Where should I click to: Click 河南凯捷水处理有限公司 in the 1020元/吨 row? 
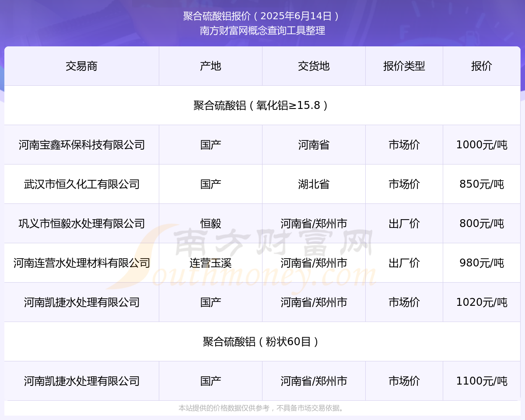coord(81,302)
